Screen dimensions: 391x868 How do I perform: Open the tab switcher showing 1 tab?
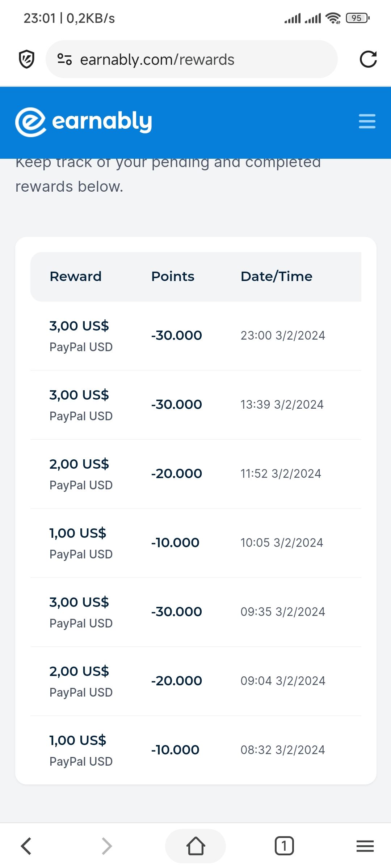[284, 846]
